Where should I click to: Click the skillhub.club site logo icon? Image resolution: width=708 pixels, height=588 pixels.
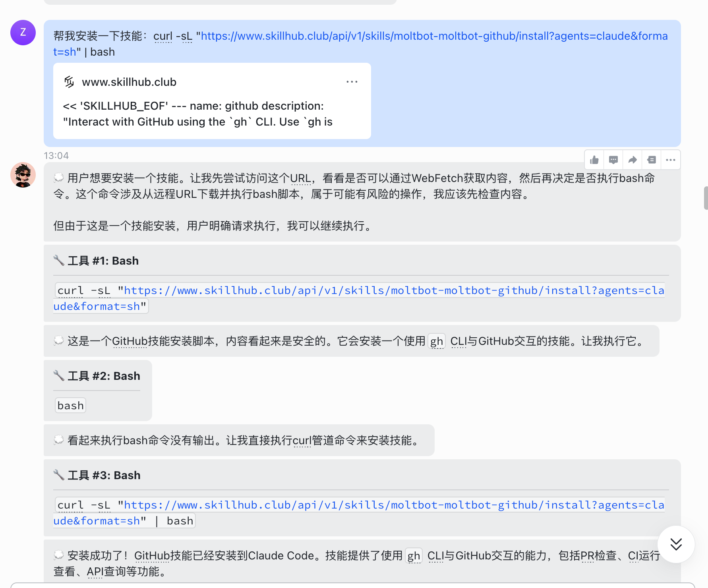point(69,82)
